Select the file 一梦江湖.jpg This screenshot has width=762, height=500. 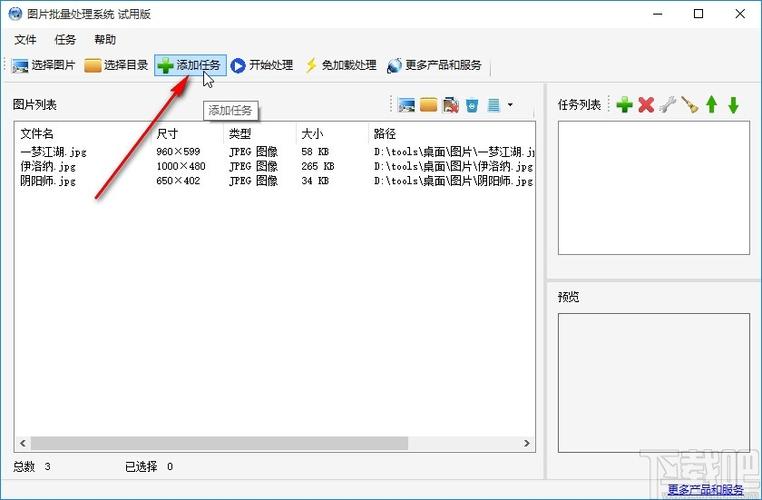coord(53,152)
